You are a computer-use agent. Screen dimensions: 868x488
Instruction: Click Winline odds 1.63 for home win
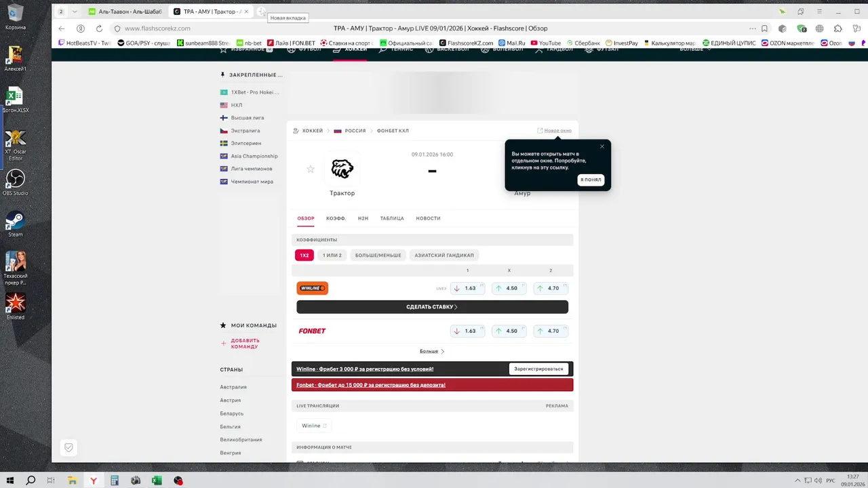468,288
